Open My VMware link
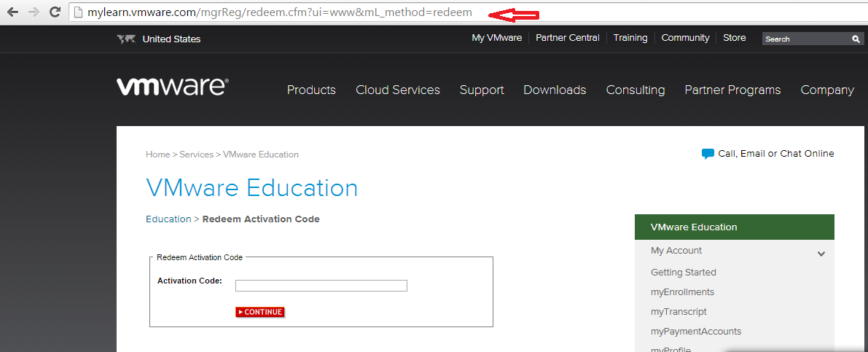The width and height of the screenshot is (868, 352). 496,38
